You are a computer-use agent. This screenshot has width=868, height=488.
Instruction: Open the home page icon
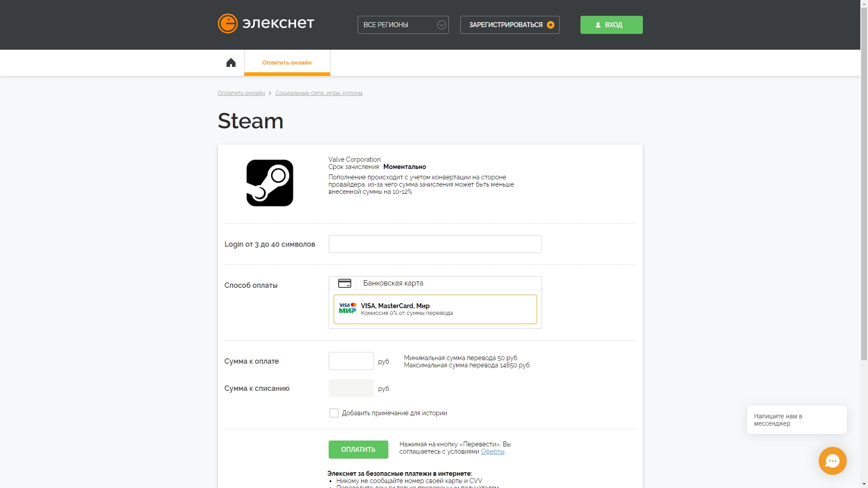tap(231, 63)
